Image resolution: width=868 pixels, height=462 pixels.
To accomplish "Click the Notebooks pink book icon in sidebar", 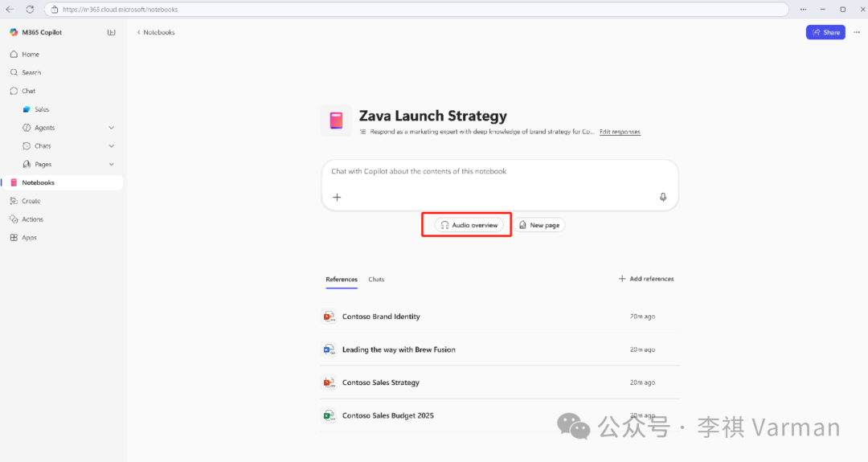I will click(x=14, y=182).
